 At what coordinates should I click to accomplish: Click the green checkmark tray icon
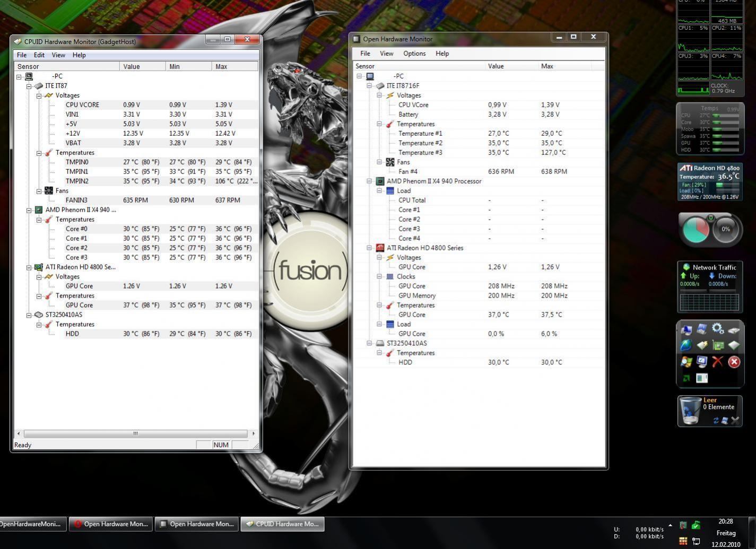(696, 525)
